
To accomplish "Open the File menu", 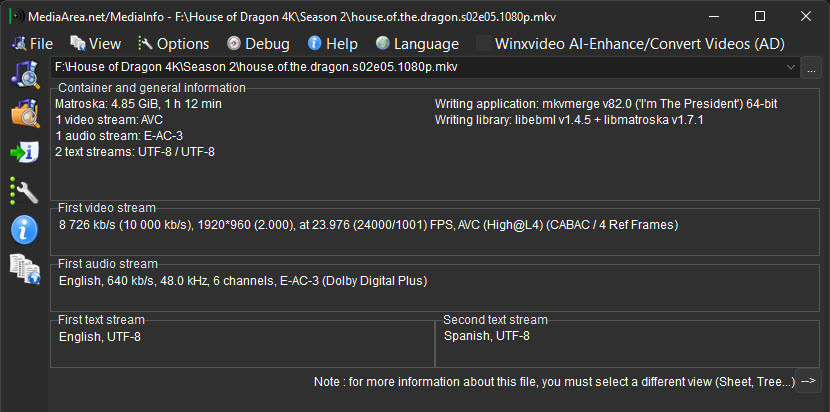I will click(x=31, y=44).
